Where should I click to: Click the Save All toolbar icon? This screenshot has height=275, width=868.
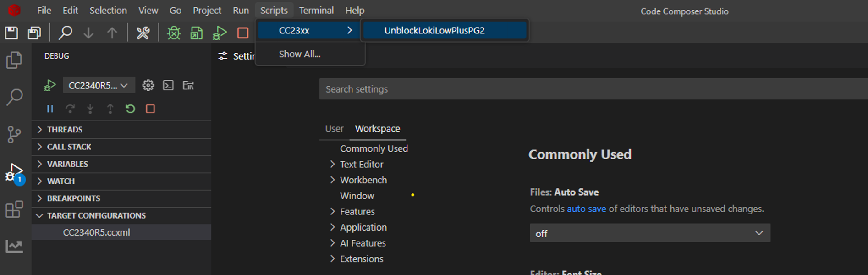point(34,33)
